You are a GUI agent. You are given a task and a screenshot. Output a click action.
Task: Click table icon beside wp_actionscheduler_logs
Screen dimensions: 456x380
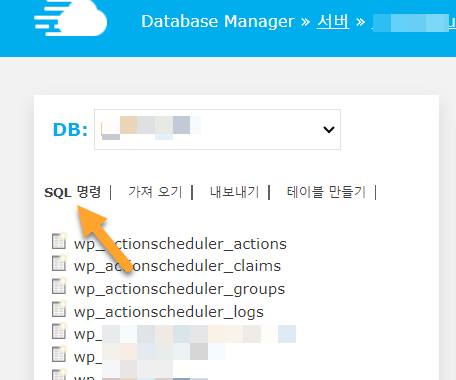59,309
